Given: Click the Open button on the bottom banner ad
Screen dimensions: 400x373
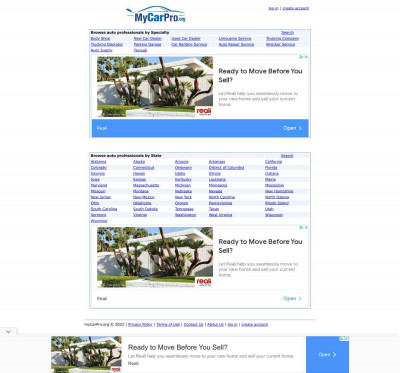Looking at the screenshot, I should pyautogui.click(x=327, y=355).
